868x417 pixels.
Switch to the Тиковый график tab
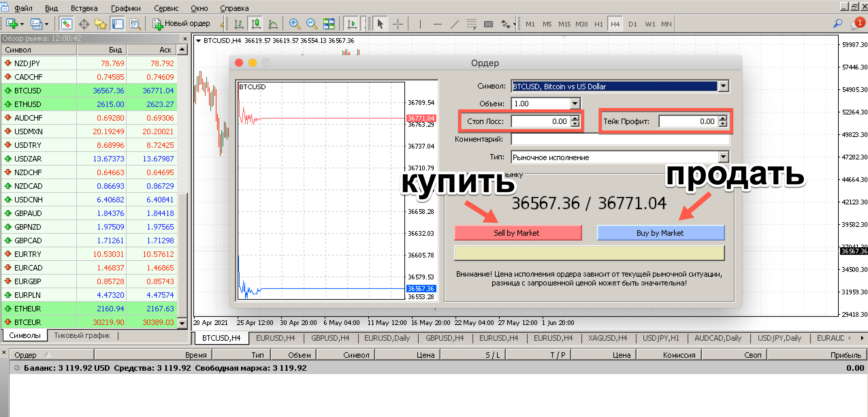(82, 336)
